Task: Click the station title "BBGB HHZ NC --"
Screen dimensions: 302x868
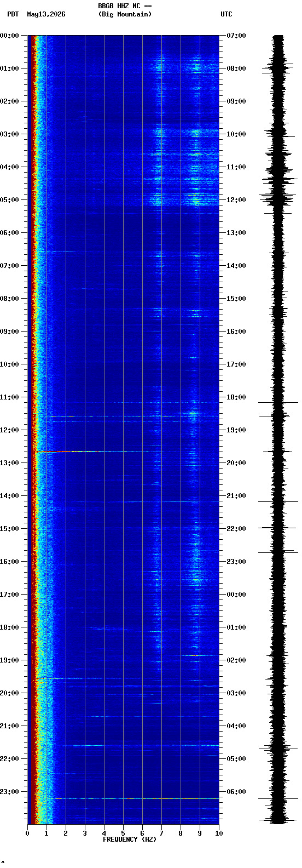Action: (x=125, y=6)
